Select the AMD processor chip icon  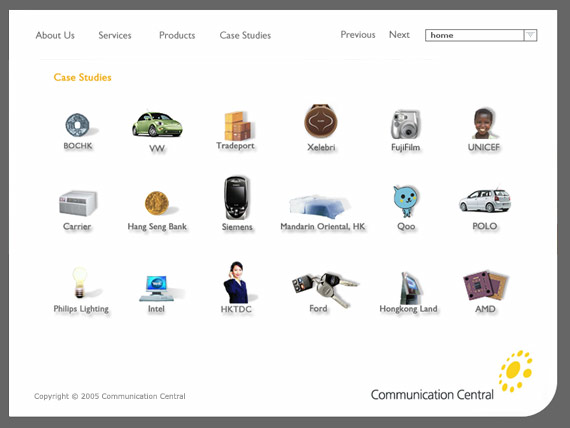(485, 286)
